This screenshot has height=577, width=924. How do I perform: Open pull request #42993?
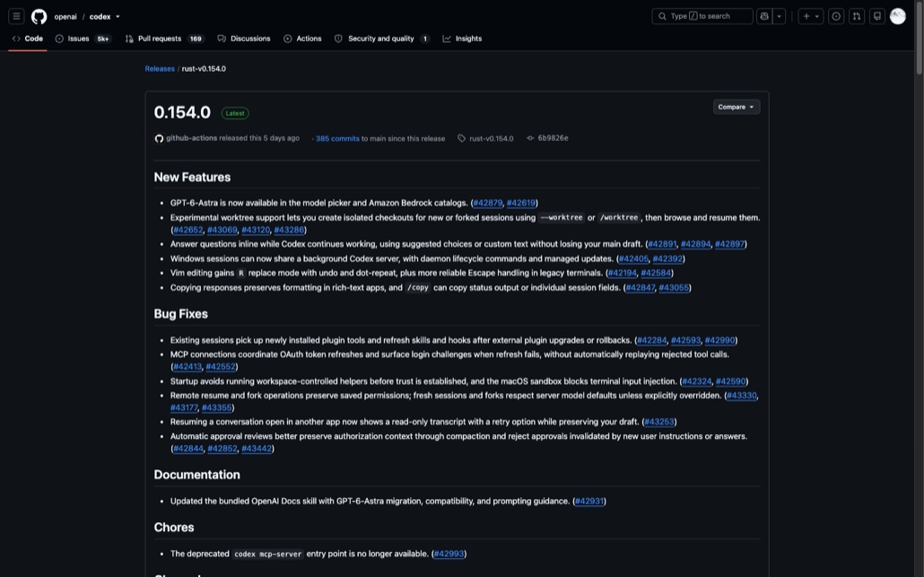tap(449, 554)
